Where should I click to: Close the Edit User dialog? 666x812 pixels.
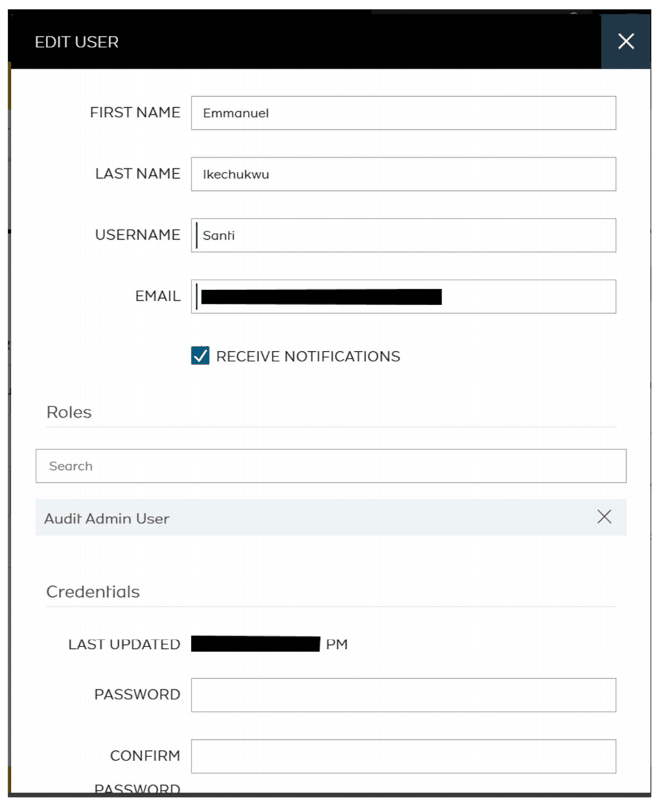[x=625, y=41]
